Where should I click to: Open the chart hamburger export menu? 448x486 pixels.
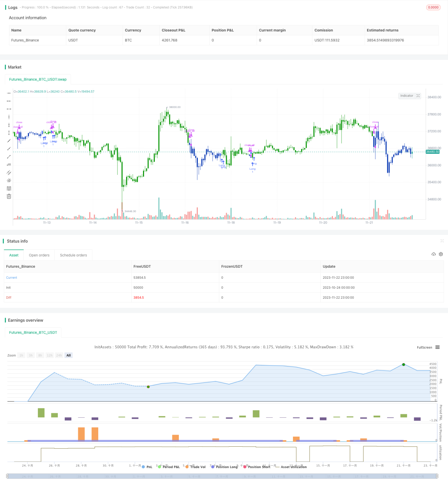[x=438, y=347]
